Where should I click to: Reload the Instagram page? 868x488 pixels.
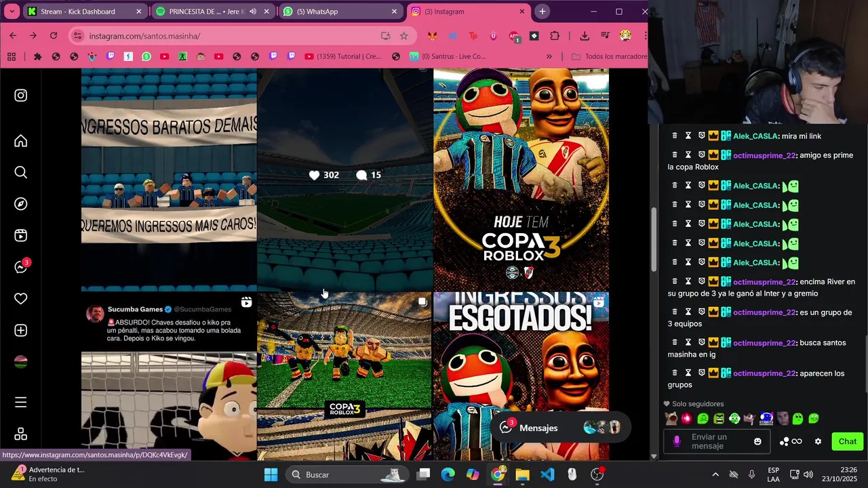click(54, 36)
